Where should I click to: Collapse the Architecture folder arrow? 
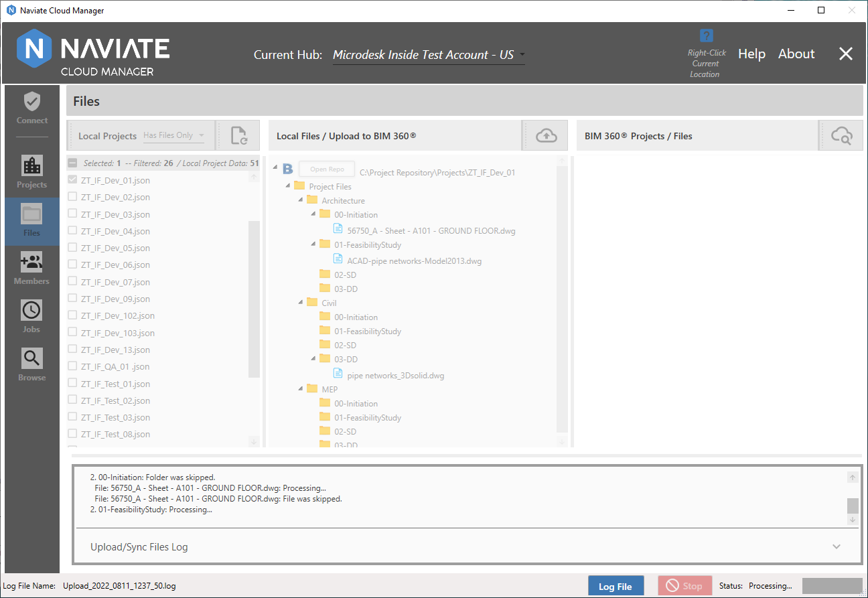point(300,200)
